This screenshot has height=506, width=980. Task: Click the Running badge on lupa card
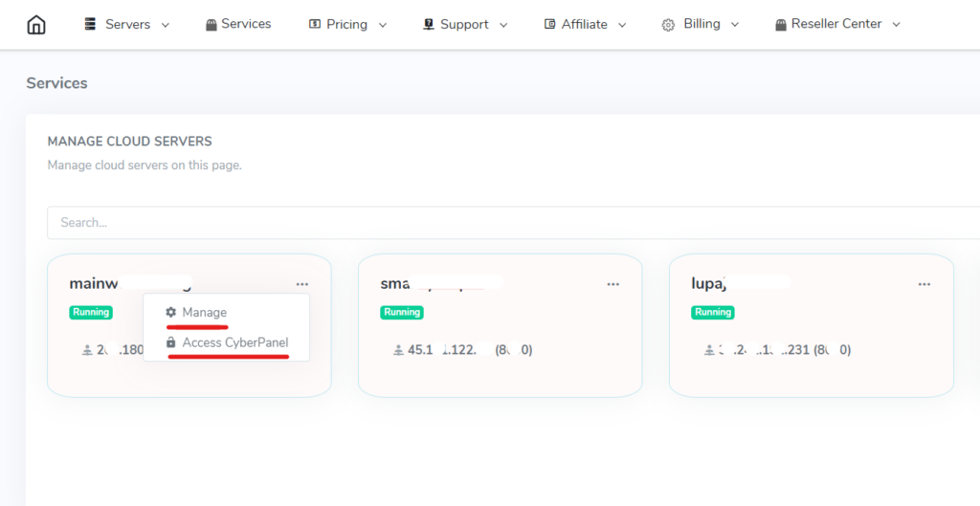[712, 312]
